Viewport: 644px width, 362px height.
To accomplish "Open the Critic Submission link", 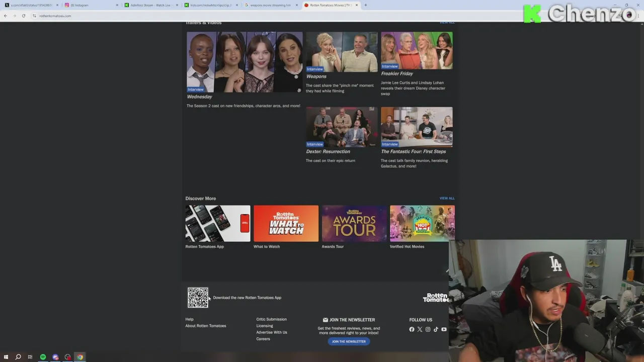I will [271, 319].
